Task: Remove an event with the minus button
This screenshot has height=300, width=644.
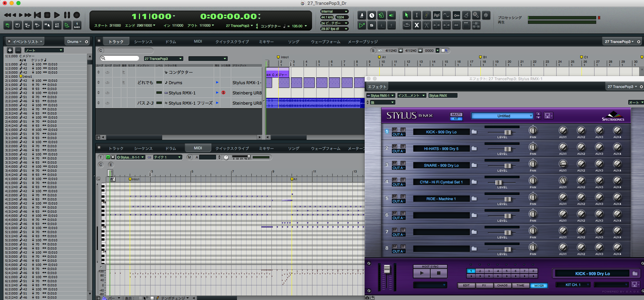Action: click(x=18, y=50)
